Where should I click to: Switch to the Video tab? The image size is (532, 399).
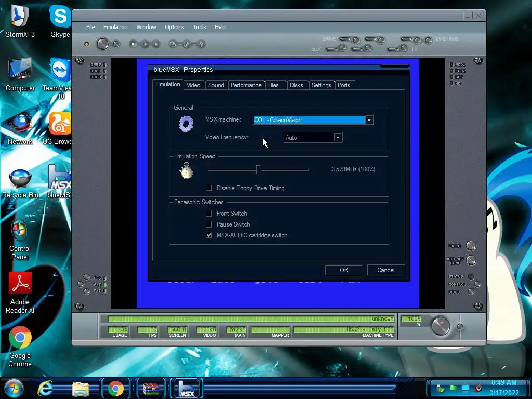[193, 85]
